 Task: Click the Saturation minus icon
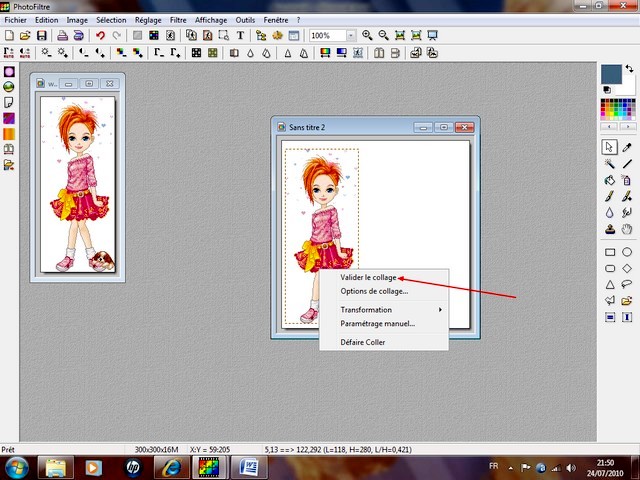click(x=121, y=53)
